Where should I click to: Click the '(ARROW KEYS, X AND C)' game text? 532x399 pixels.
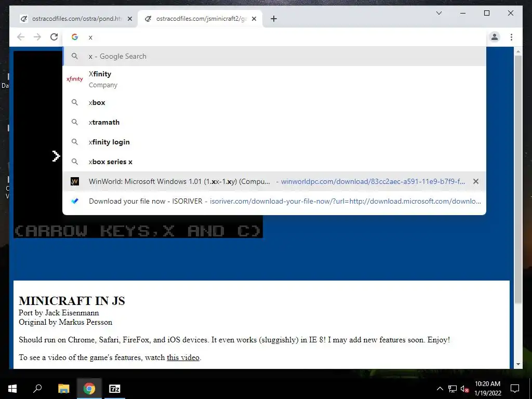tap(137, 231)
